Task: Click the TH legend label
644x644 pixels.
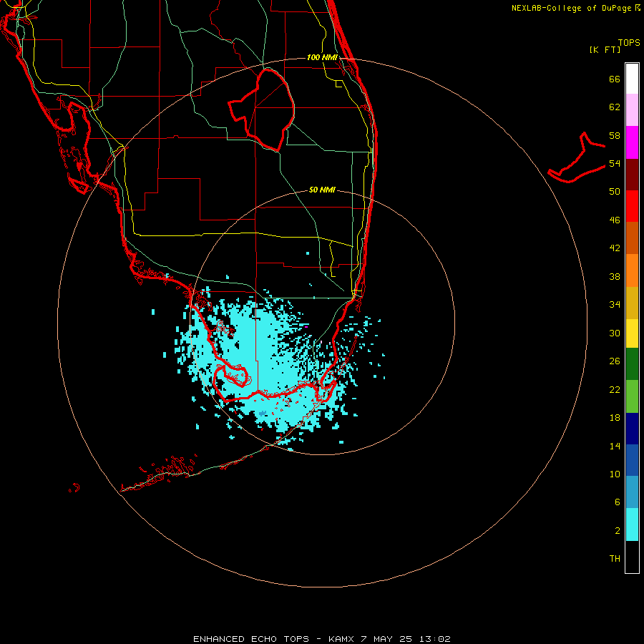Action: [615, 559]
